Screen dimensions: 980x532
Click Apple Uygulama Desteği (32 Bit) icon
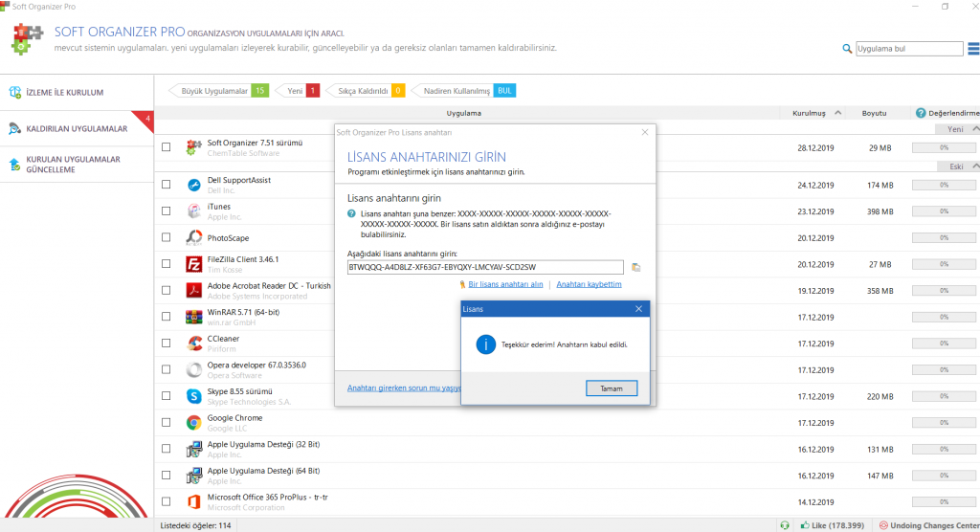click(193, 449)
